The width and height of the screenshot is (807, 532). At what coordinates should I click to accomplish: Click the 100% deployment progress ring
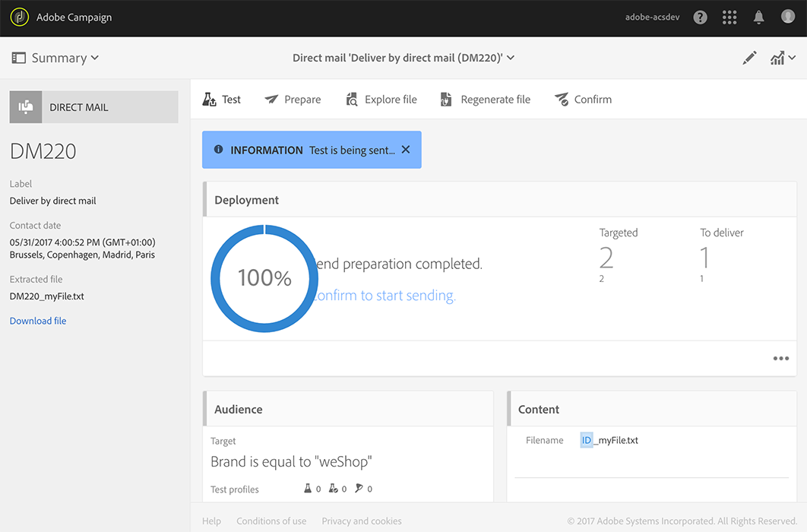(264, 278)
